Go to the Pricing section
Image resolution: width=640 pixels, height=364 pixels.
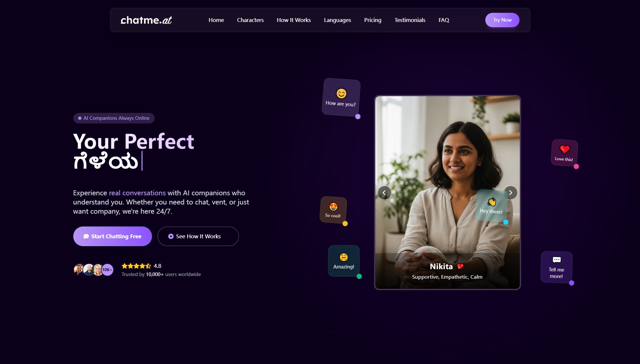[x=373, y=20]
